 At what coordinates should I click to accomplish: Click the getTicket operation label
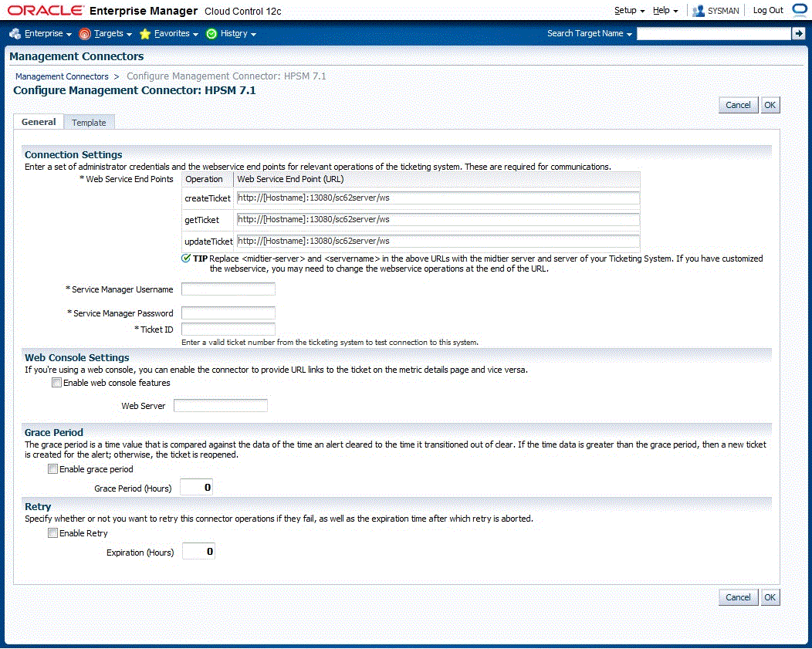pos(202,220)
